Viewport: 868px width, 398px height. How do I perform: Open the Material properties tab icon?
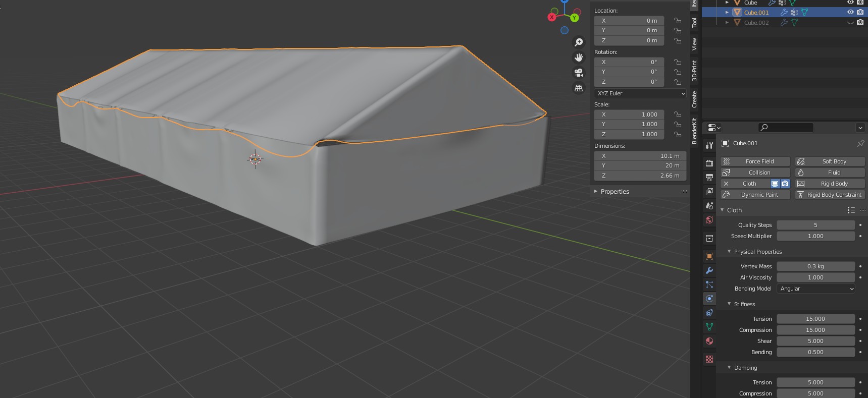coord(709,341)
